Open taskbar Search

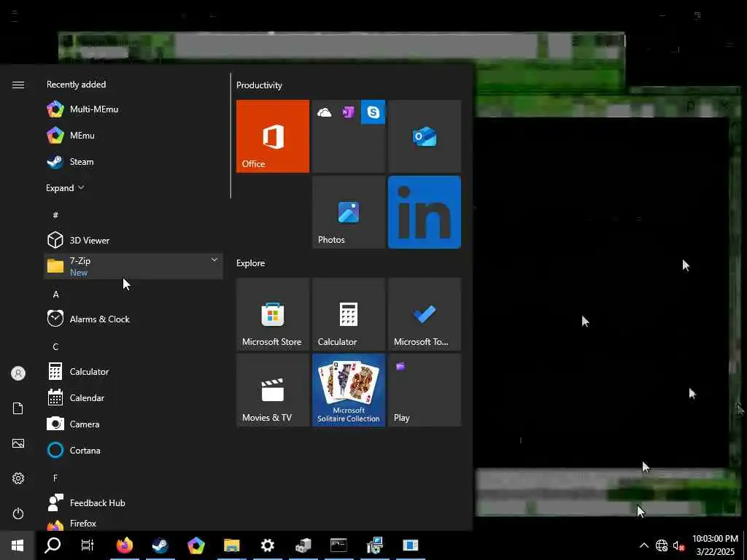click(53, 545)
